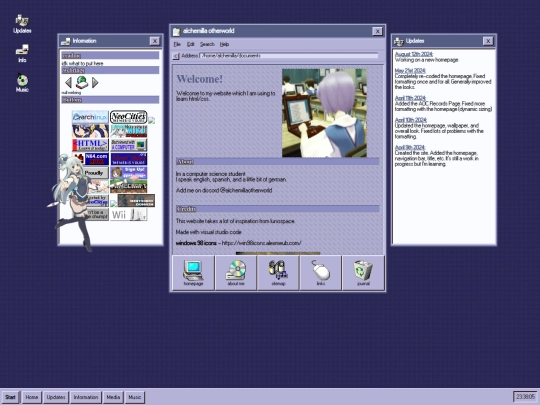Click the back arrow beside Address
This screenshot has height=405, width=540.
pyautogui.click(x=176, y=56)
